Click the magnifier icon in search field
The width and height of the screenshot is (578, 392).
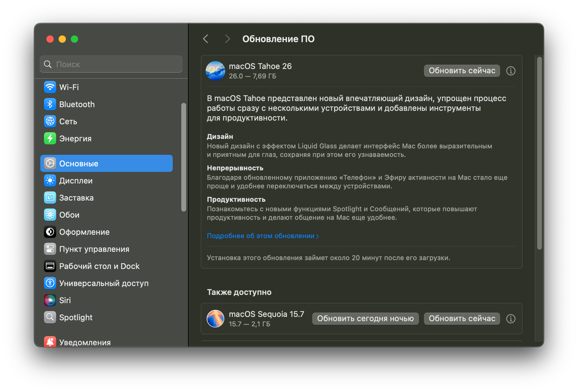click(48, 64)
